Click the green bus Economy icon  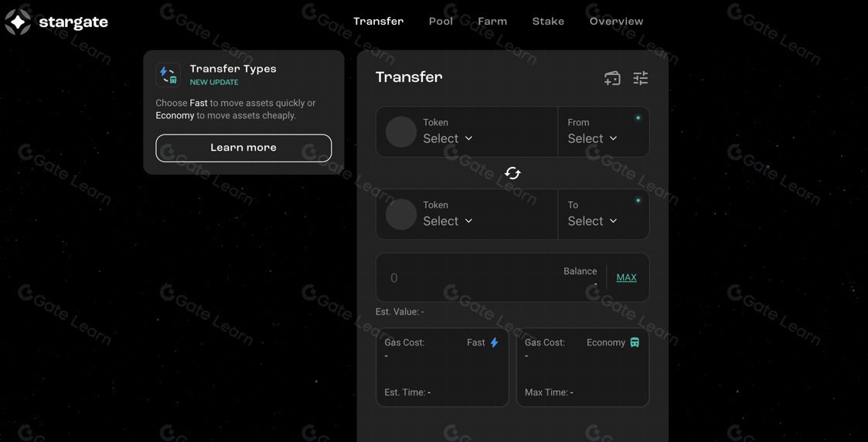(635, 342)
